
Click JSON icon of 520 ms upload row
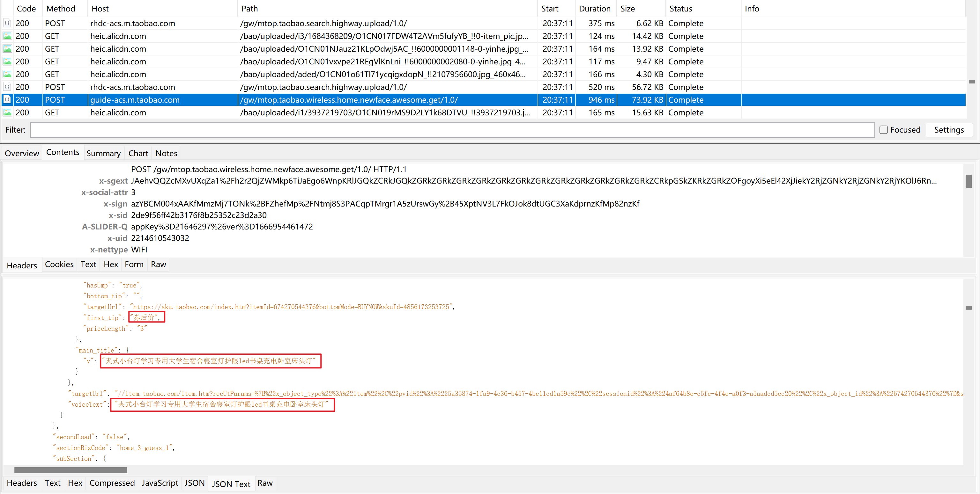pyautogui.click(x=7, y=87)
